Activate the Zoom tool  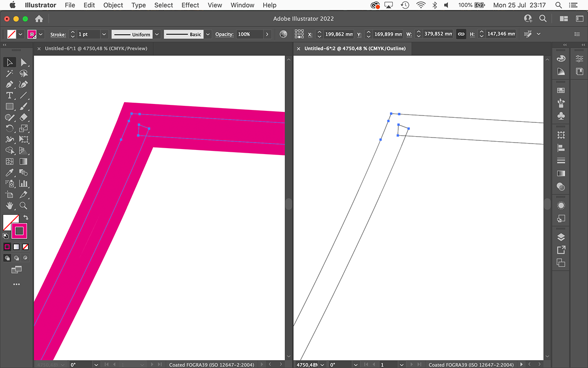coord(23,206)
